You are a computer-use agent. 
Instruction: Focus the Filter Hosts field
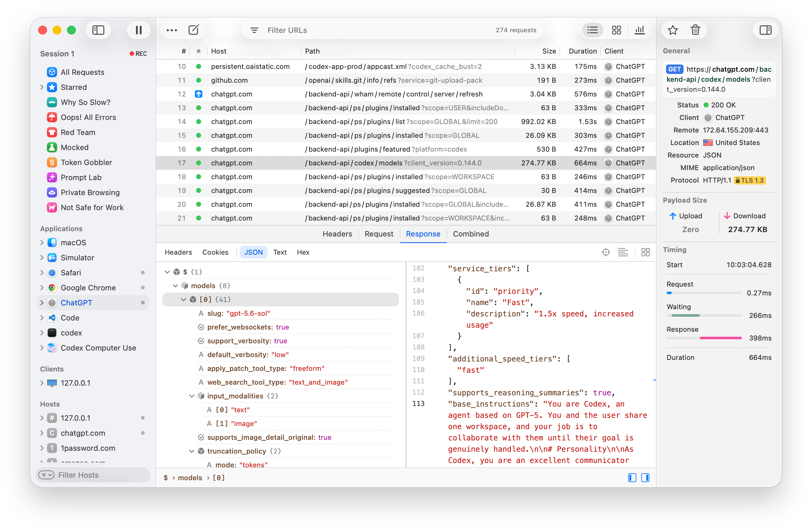coord(93,475)
